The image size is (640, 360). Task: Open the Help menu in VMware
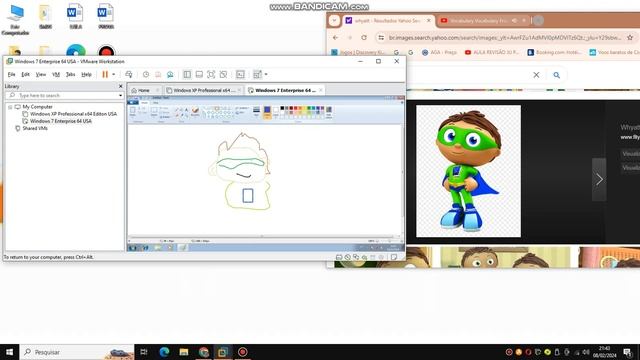[87, 74]
